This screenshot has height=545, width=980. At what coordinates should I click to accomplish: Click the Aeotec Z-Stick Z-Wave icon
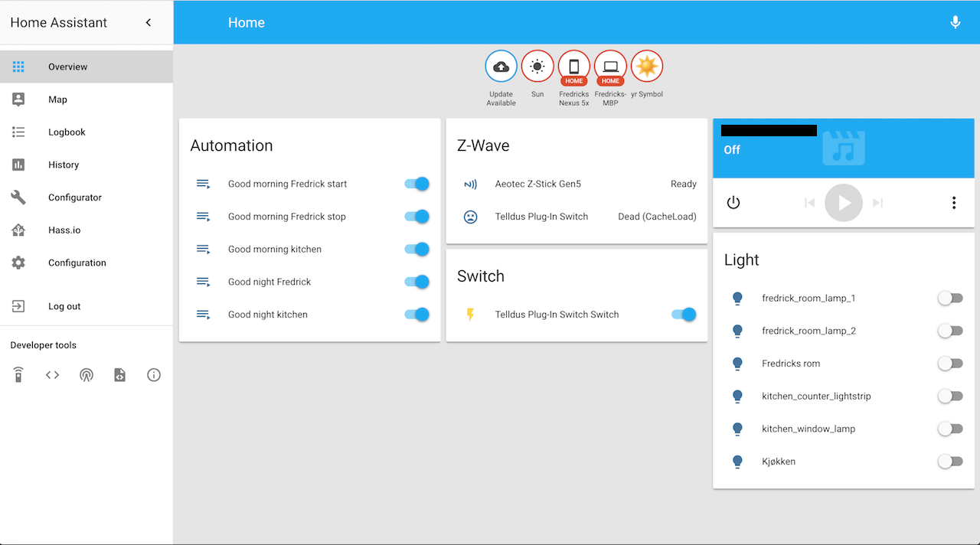click(x=470, y=184)
